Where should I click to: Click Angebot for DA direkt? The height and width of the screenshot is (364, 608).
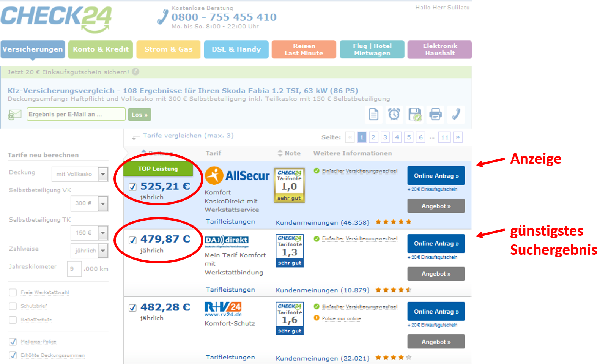pos(436,274)
